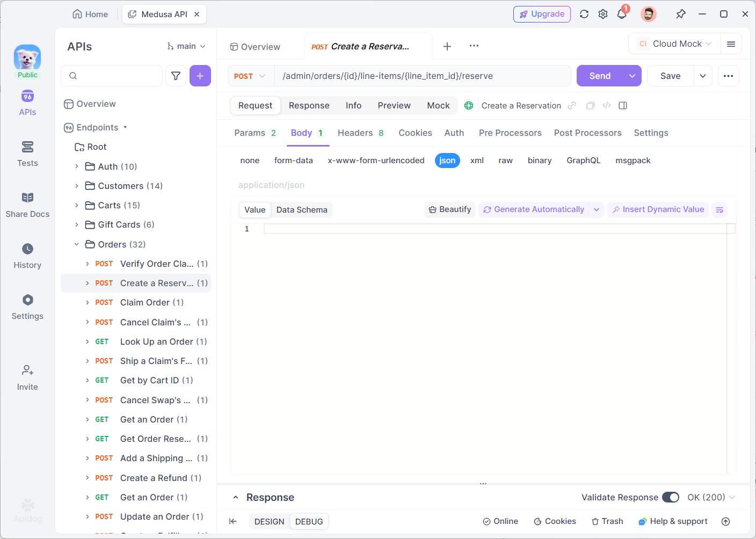Viewport: 756px width, 539px height.
Task: Click the request URL path field
Action: pos(423,76)
